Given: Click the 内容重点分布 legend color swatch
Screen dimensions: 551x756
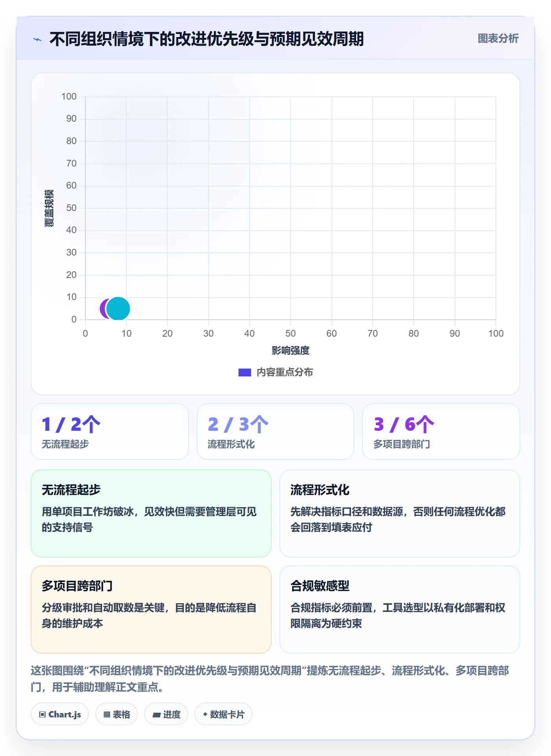Looking at the screenshot, I should point(245,372).
